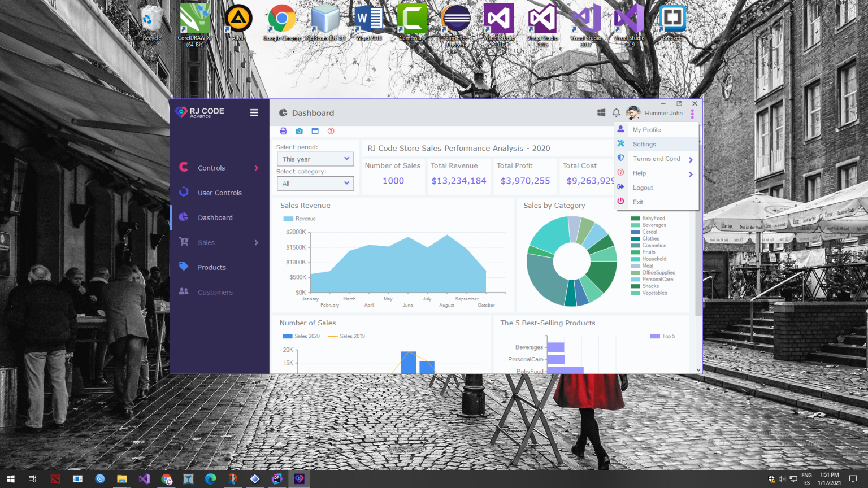Open the Select category dropdown
The width and height of the screenshot is (868, 488).
[315, 183]
